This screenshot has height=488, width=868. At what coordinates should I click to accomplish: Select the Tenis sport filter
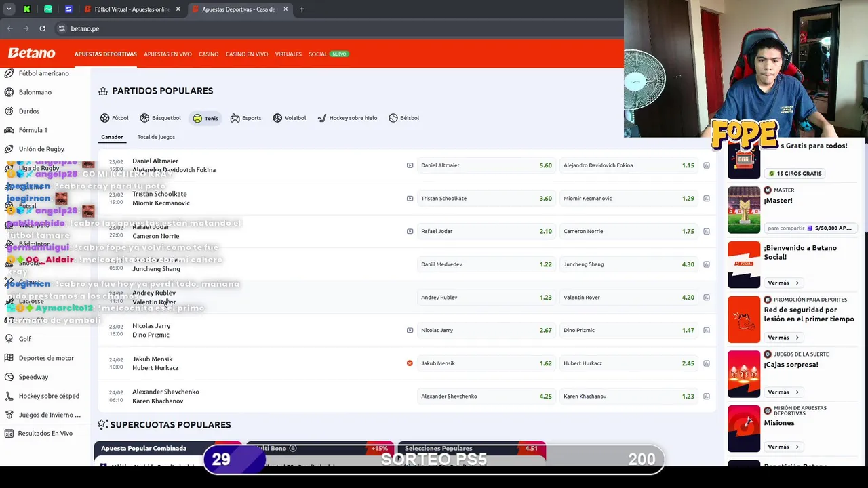(x=205, y=118)
